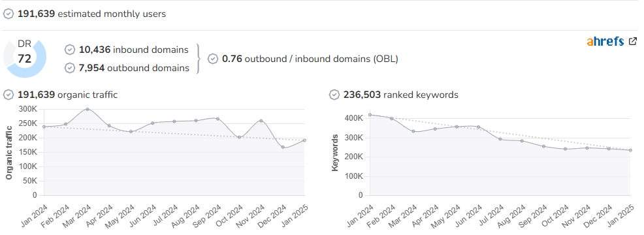Click '10,436 inbound domains' text
The image size is (644, 235).
tap(133, 50)
